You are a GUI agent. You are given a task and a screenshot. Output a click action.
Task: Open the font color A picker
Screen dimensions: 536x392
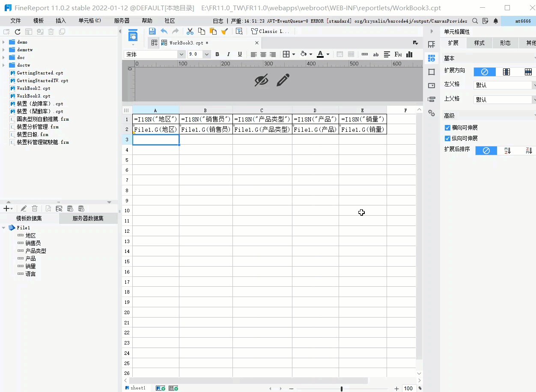pos(320,54)
